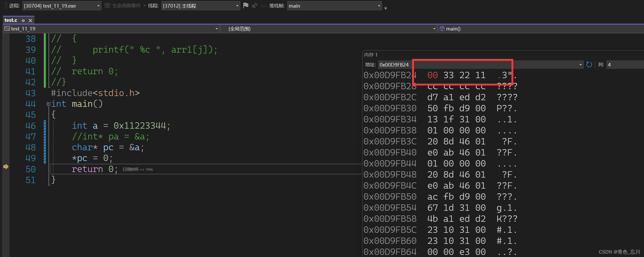Image resolution: width=644 pixels, height=257 pixels.
Task: Click ASCII text 'g.1.' in memory view
Action: coord(507,208)
